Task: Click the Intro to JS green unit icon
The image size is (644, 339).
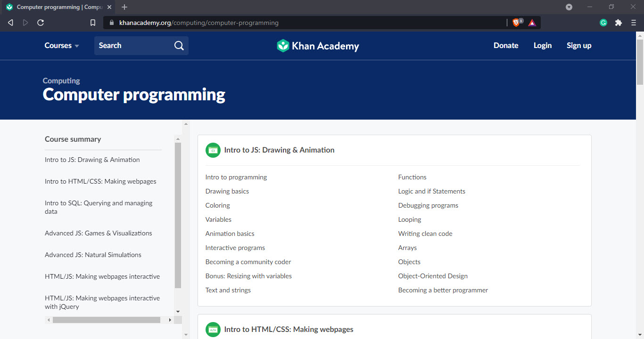Action: click(213, 150)
